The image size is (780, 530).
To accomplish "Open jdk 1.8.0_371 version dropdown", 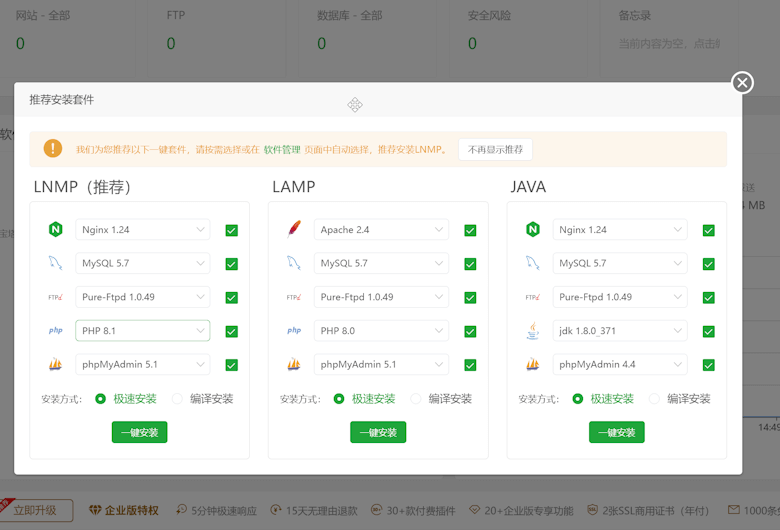I will pyautogui.click(x=620, y=330).
